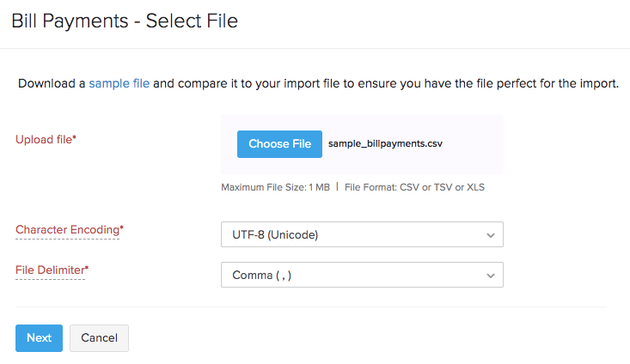Cancel the bill payments import
This screenshot has height=364, width=630.
(99, 338)
